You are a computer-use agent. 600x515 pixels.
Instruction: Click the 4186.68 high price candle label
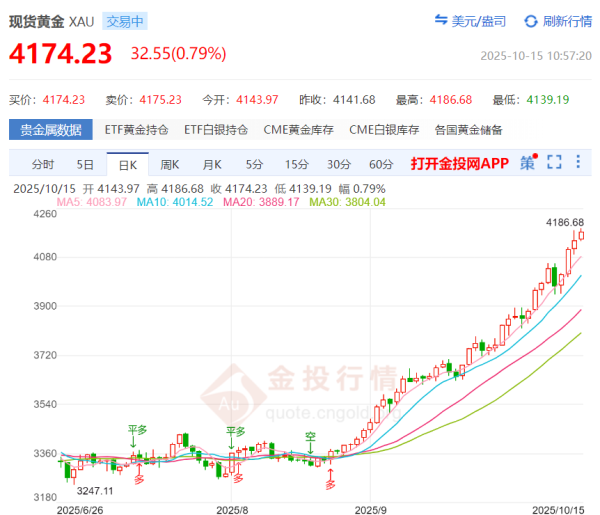tap(565, 222)
